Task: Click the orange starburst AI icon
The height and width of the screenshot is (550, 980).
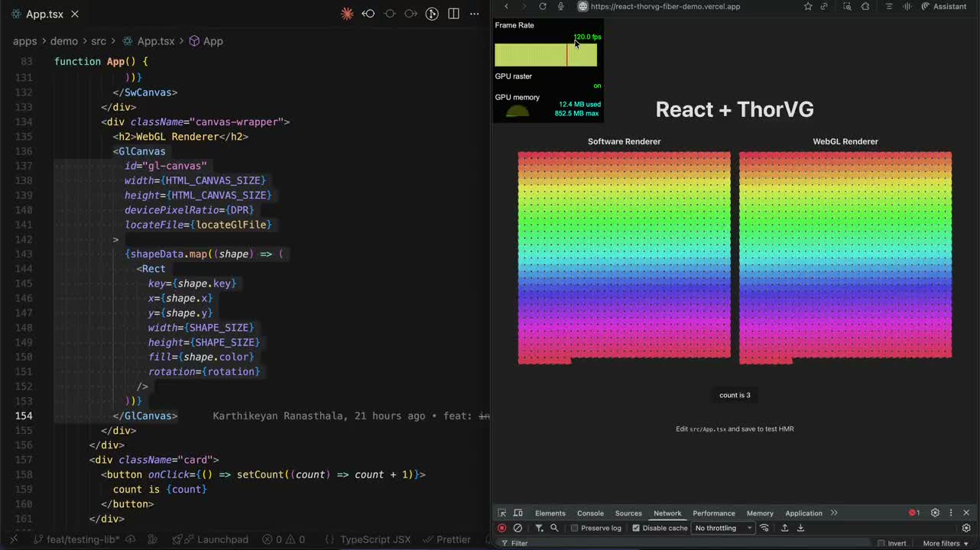Action: point(347,14)
